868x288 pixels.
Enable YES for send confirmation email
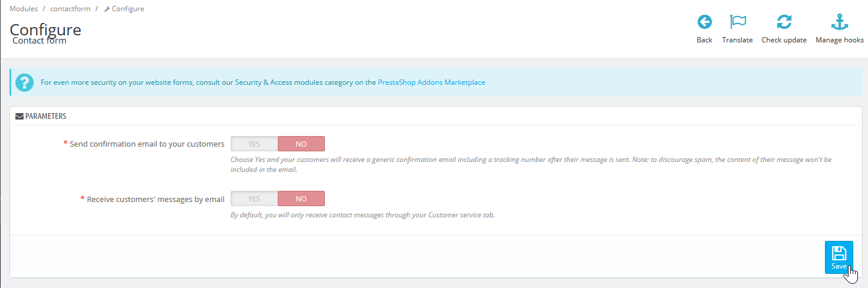click(x=254, y=144)
